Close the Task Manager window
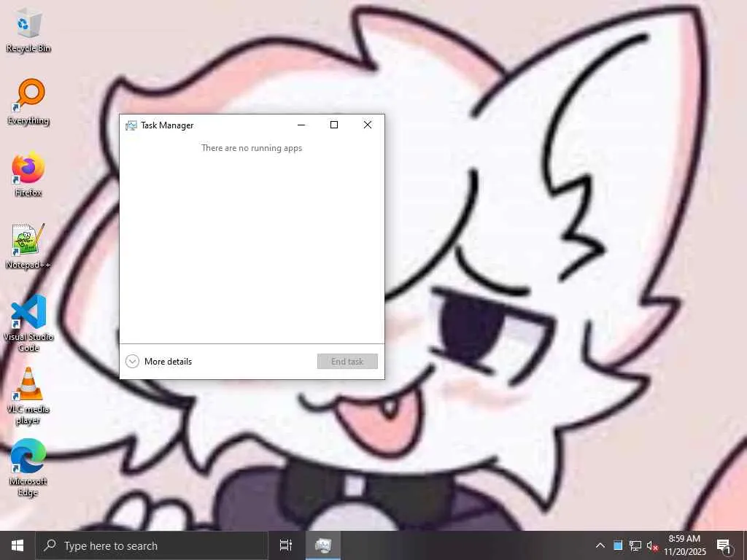Screen dimensions: 747x560 click(x=368, y=125)
